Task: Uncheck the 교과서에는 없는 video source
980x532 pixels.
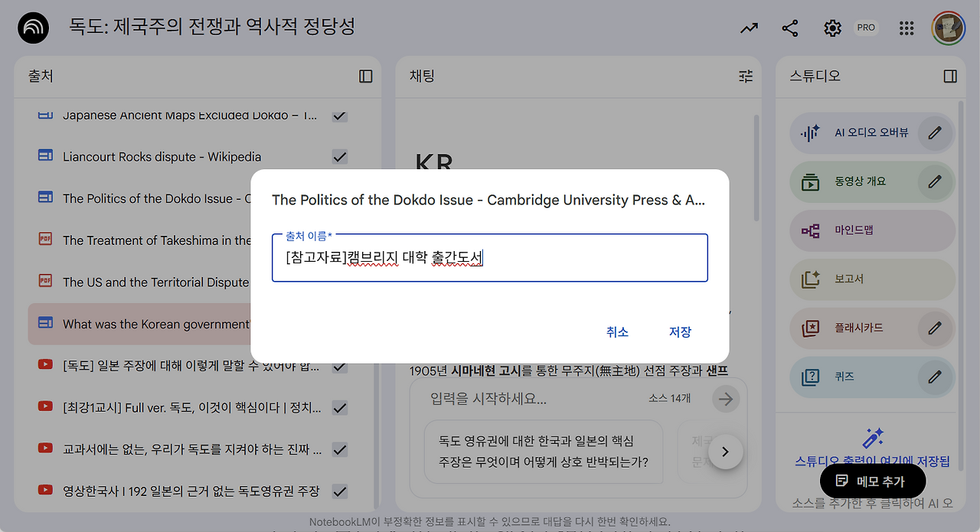Action: pos(340,449)
